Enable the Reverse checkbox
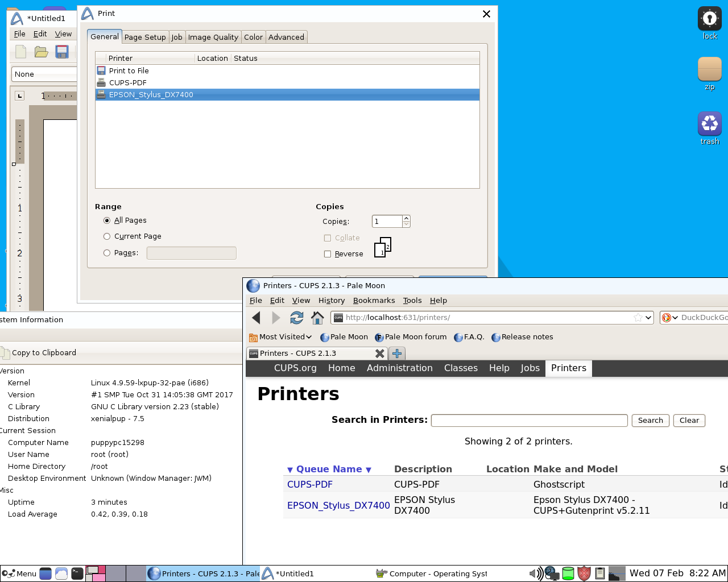The image size is (728, 582). 328,254
